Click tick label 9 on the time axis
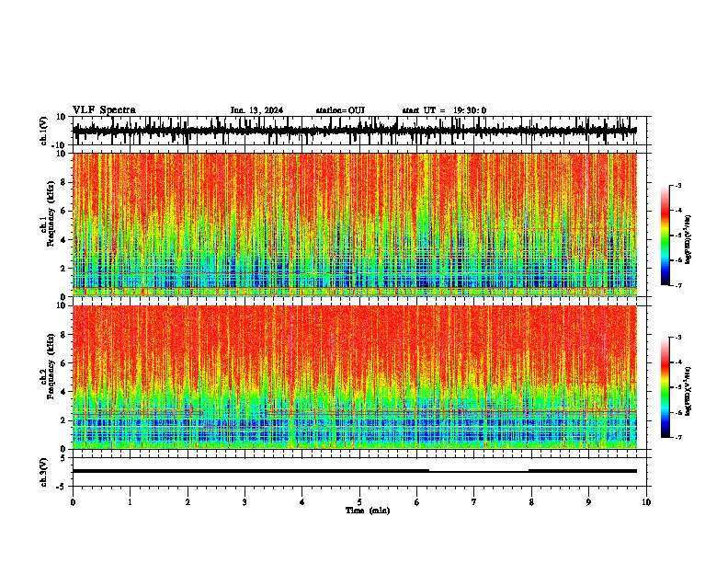 tap(588, 502)
